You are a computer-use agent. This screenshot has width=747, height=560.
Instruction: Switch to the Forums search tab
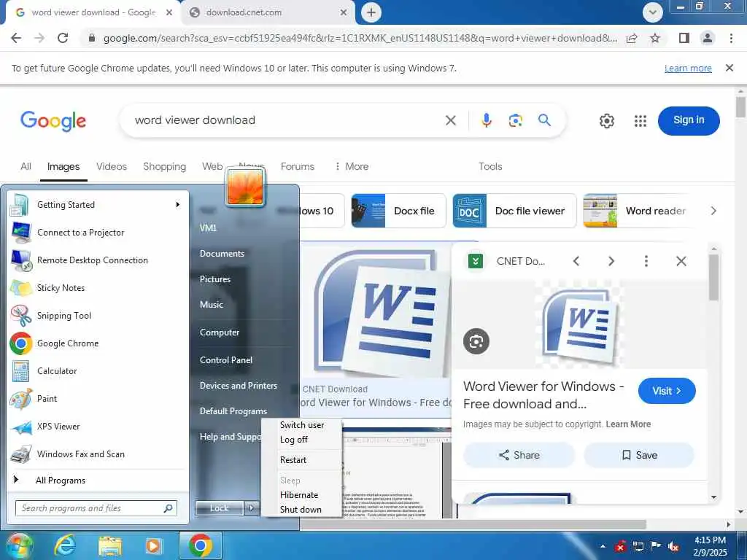point(298,166)
